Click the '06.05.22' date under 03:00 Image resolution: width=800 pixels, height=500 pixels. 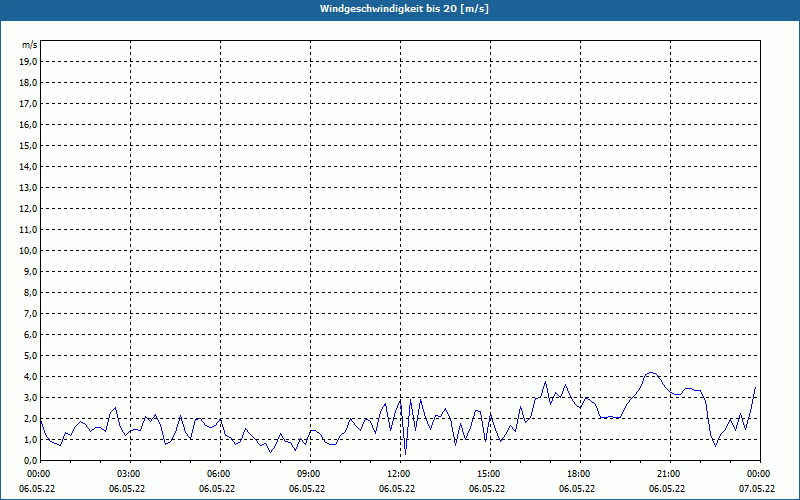pos(127,488)
